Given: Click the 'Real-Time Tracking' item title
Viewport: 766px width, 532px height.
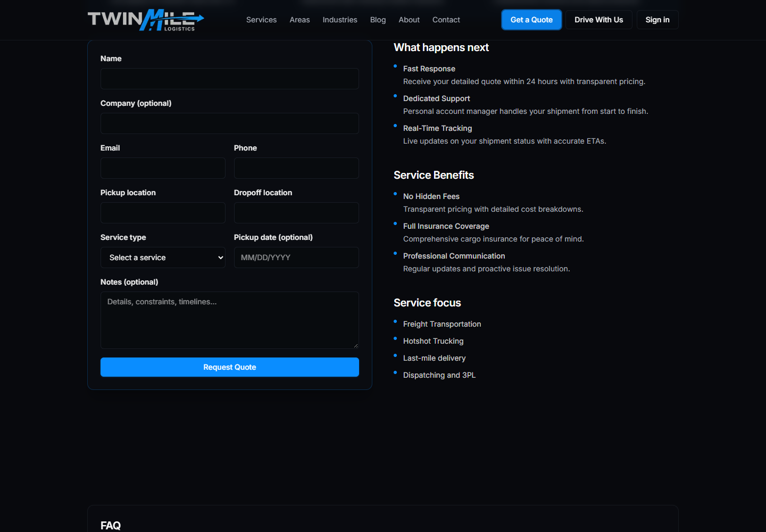Looking at the screenshot, I should pyautogui.click(x=438, y=128).
